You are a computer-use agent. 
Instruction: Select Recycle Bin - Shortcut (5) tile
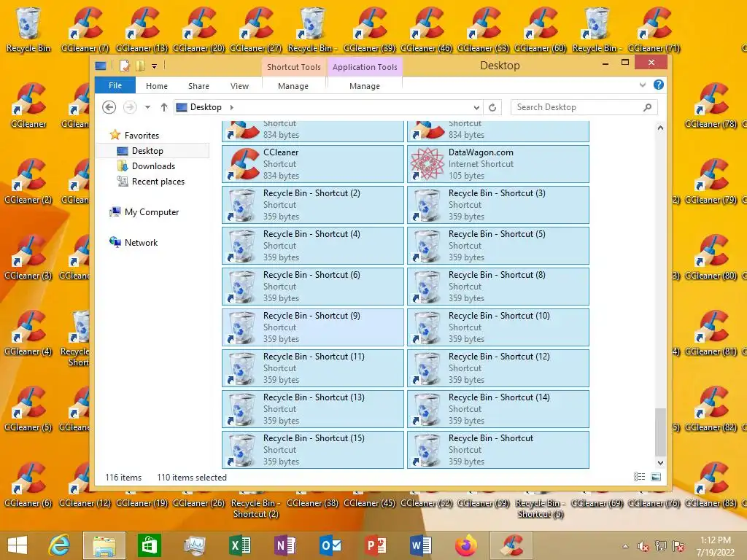click(x=498, y=246)
